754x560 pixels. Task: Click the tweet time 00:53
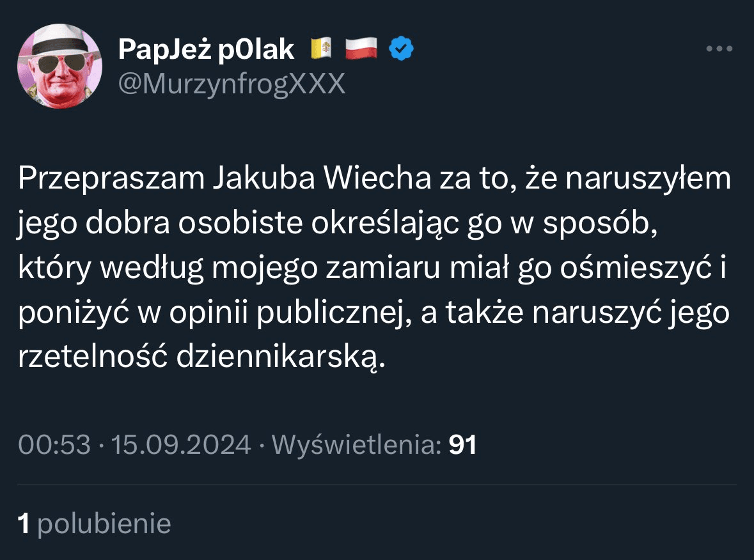point(54,445)
